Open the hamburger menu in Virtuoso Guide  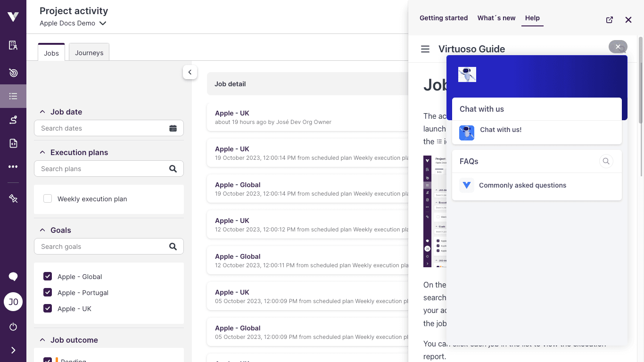coord(425,49)
